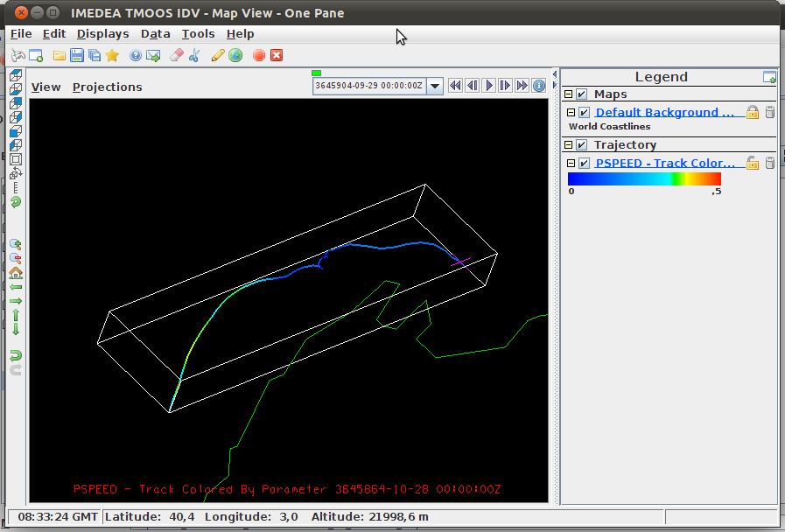Screen dimensions: 785x532
Task: Toggle PSPEED Track Color visibility checkbox
Action: [584, 163]
